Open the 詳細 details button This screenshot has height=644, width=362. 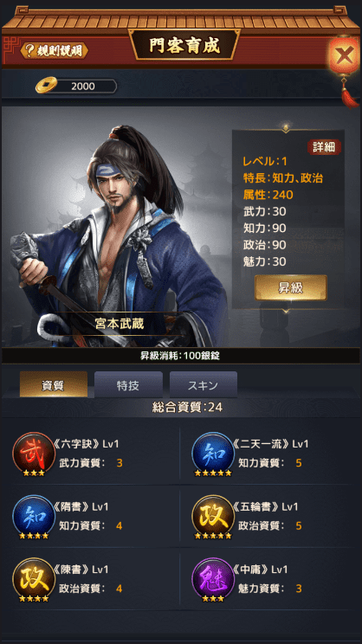[324, 147]
